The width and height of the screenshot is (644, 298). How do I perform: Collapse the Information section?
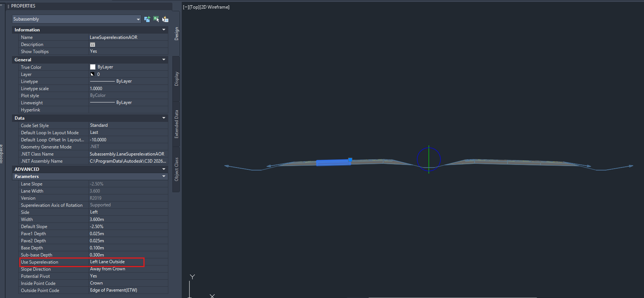pyautogui.click(x=163, y=30)
